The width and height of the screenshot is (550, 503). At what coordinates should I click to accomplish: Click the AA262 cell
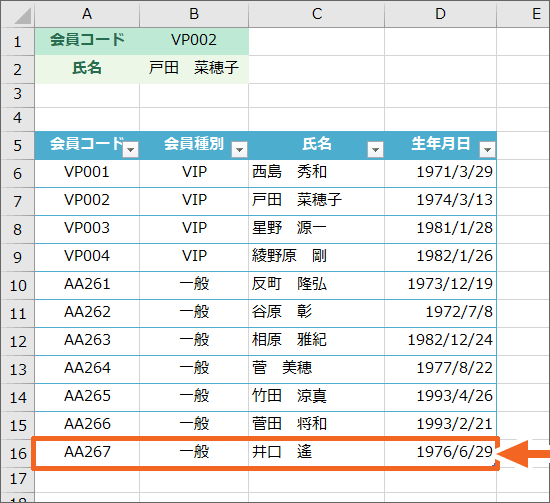[x=87, y=313]
